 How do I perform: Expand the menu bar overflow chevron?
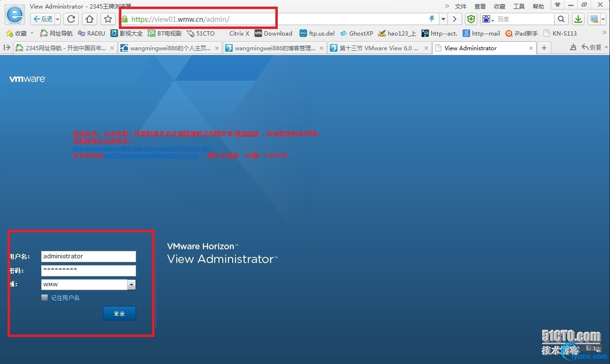tap(447, 6)
